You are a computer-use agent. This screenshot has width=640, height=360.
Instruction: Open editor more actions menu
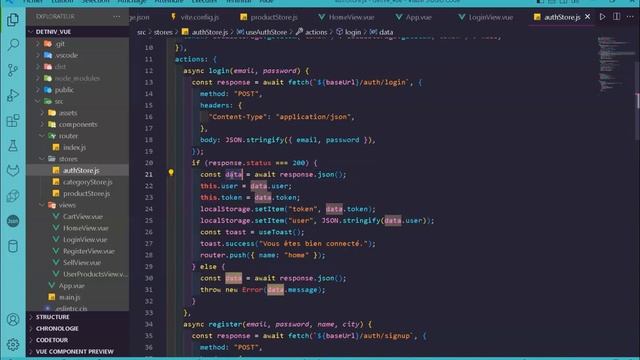pos(630,17)
